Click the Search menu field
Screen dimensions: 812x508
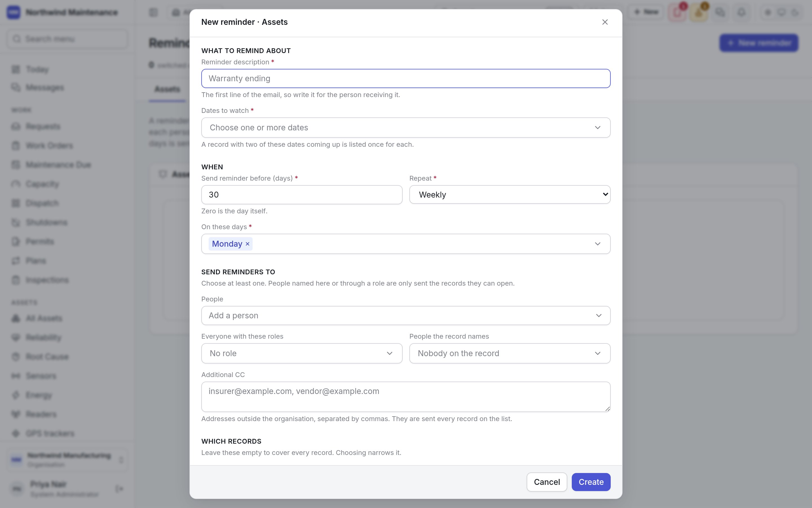(x=67, y=39)
